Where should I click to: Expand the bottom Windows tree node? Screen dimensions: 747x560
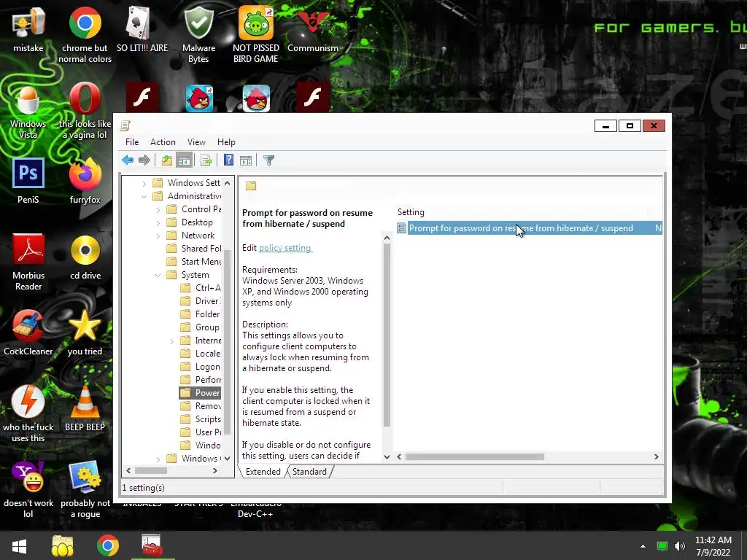[x=158, y=459]
